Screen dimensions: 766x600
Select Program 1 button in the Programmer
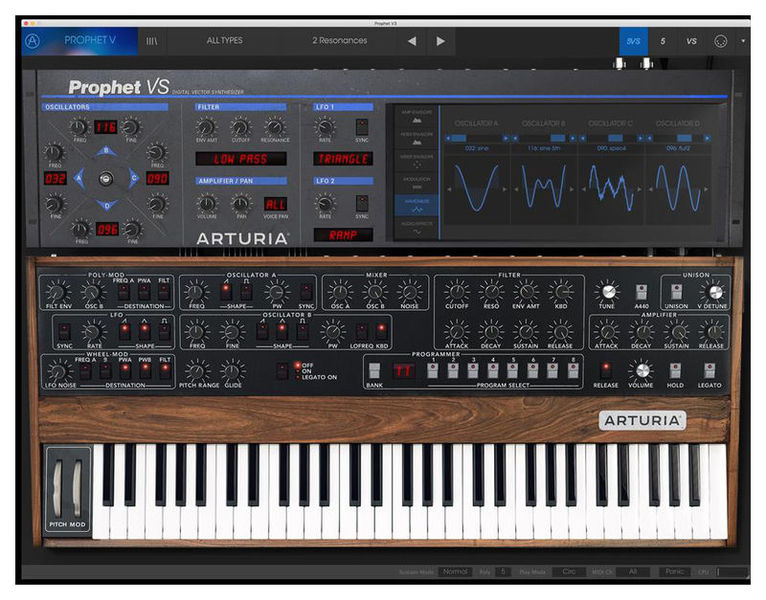433,371
